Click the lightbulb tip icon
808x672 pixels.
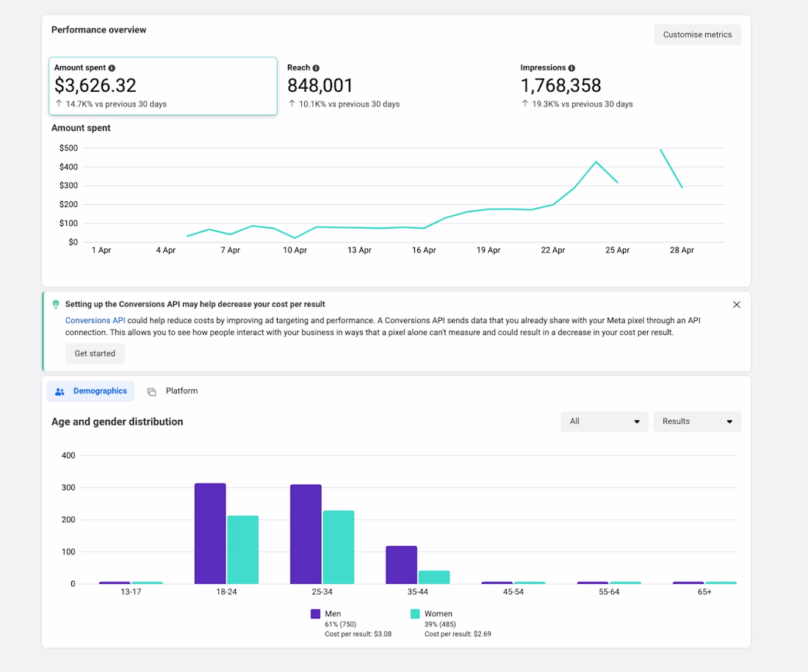point(56,305)
